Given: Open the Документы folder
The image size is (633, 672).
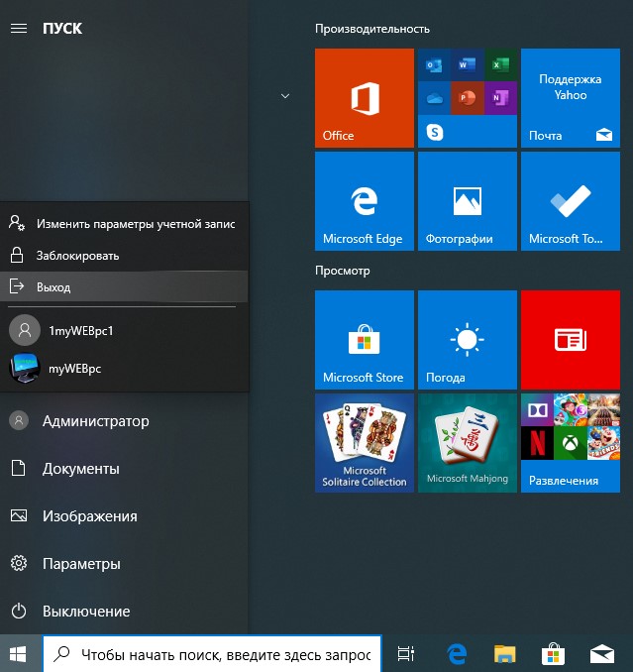Looking at the screenshot, I should (124, 469).
